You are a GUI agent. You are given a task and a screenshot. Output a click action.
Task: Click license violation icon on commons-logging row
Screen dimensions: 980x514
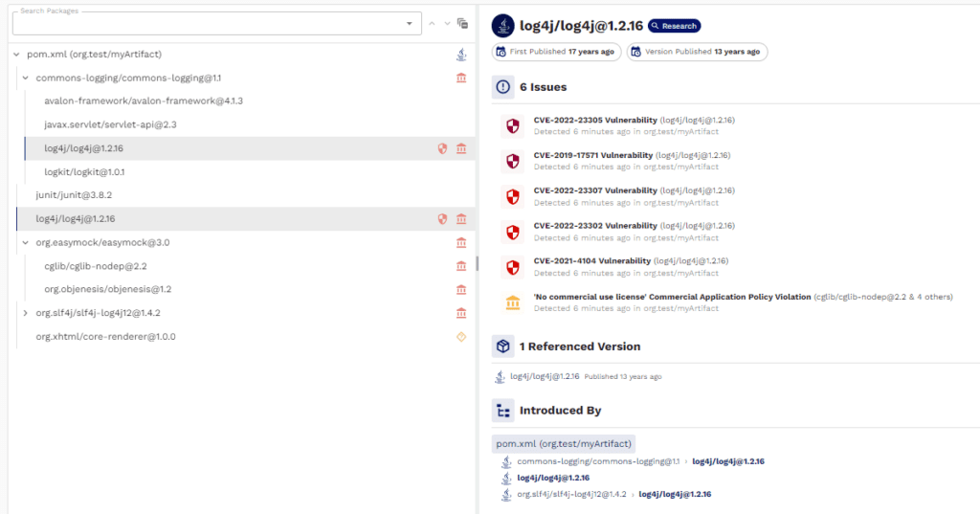click(461, 78)
